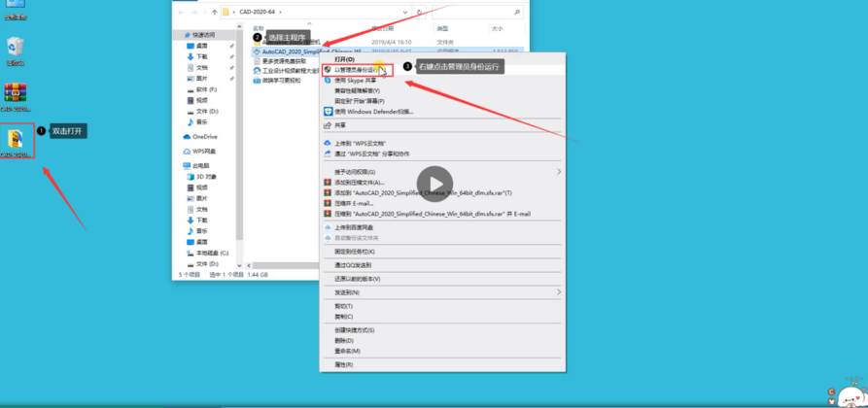The height and width of the screenshot is (408, 868).
Task: Select the 微信学习更轻松 file
Action: coord(278,81)
